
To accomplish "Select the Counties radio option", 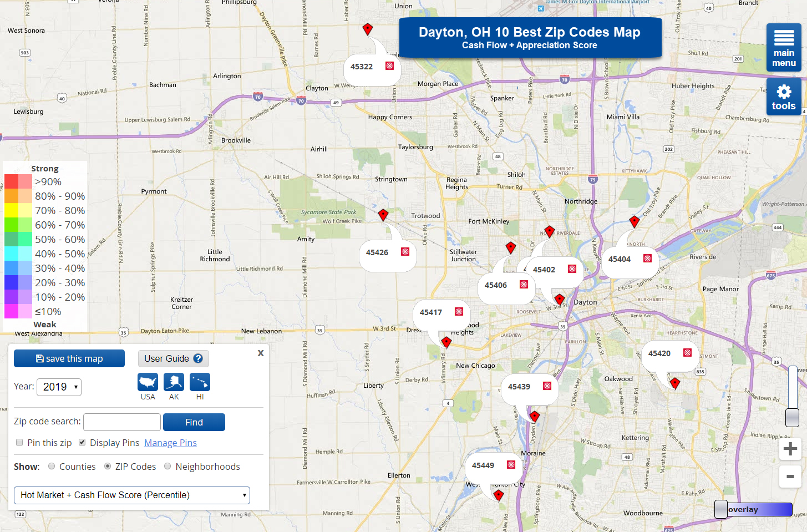I will pyautogui.click(x=52, y=466).
